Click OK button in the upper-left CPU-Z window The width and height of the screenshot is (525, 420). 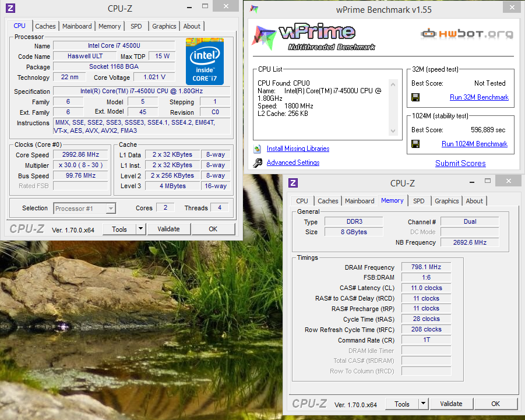pos(213,229)
